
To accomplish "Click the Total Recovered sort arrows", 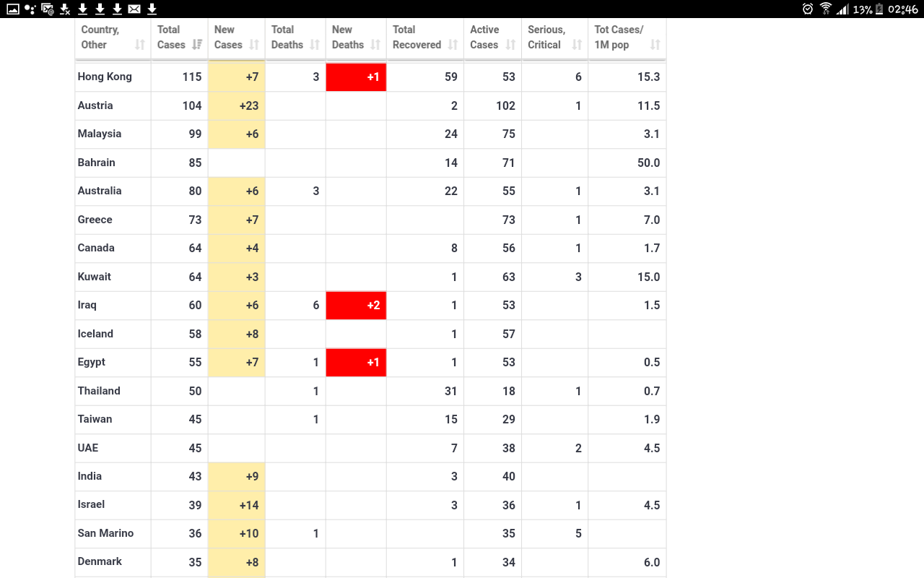I will [x=453, y=45].
